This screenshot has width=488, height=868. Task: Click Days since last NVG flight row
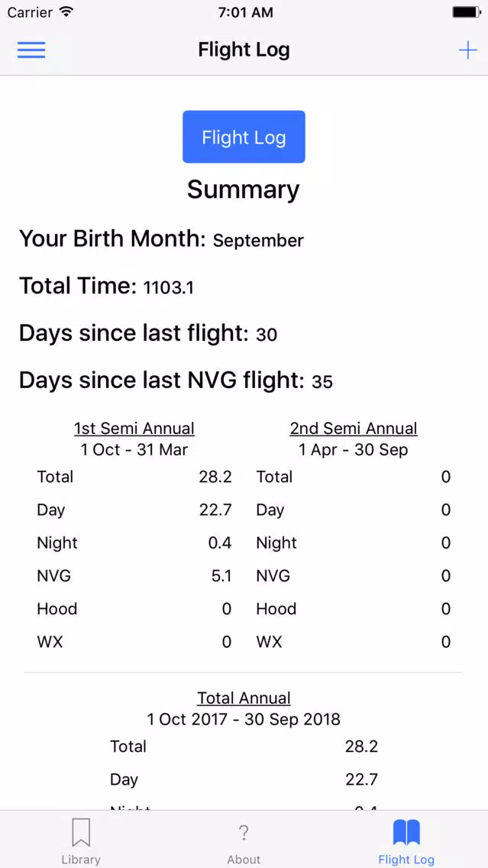(x=176, y=381)
